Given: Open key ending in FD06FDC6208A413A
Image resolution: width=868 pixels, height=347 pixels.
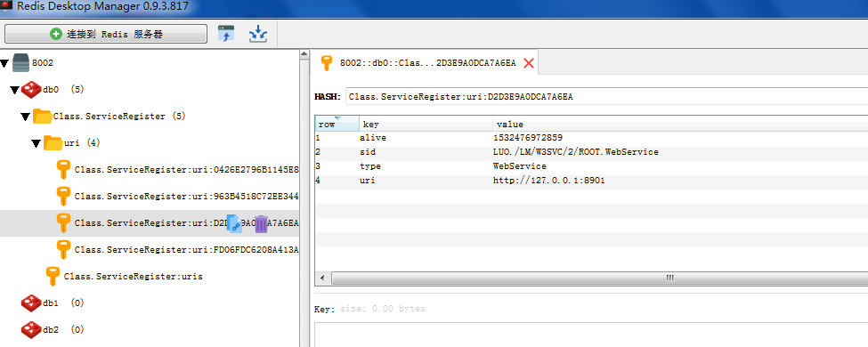Looking at the screenshot, I should (187, 250).
